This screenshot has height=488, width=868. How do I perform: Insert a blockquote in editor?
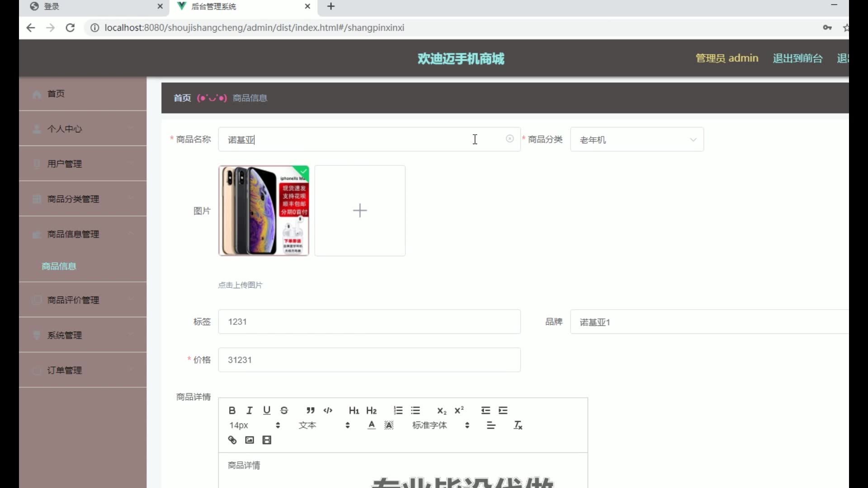310,410
